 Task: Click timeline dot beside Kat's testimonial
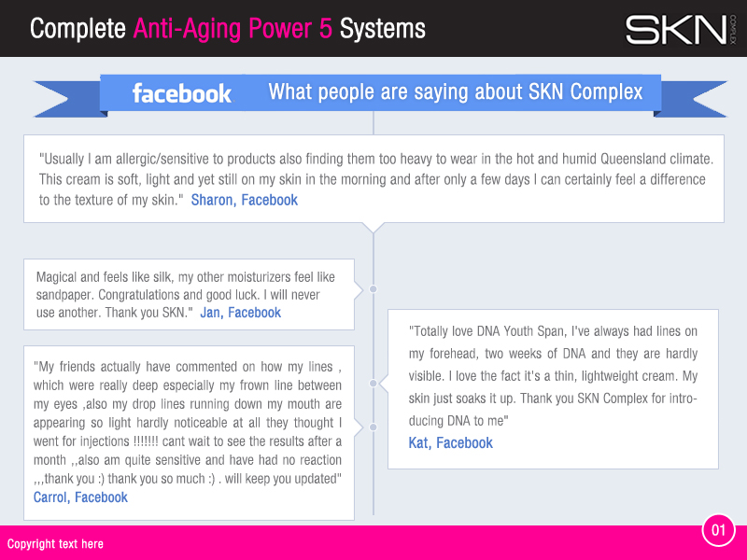[373, 383]
